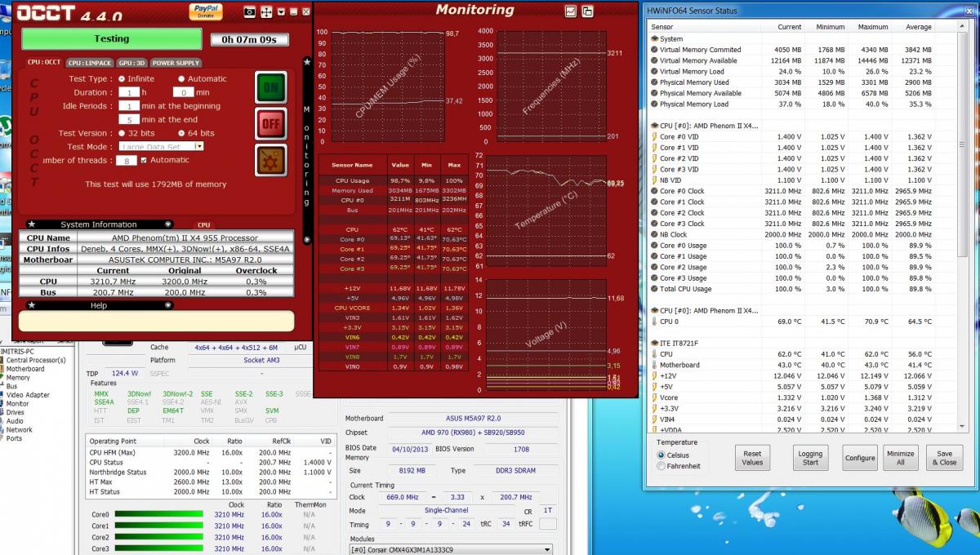Screen dimensions: 980x555
Task: Start the test with the green ON button
Action: click(x=270, y=87)
